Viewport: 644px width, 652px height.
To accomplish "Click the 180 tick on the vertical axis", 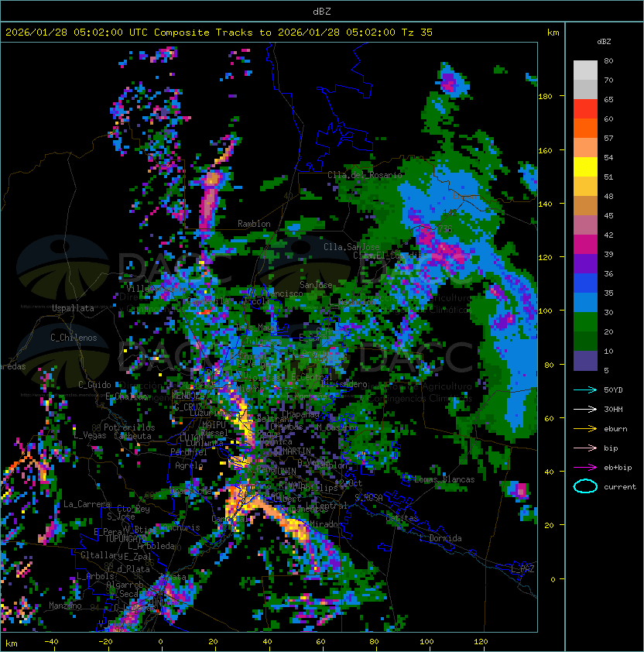I will 545,97.
